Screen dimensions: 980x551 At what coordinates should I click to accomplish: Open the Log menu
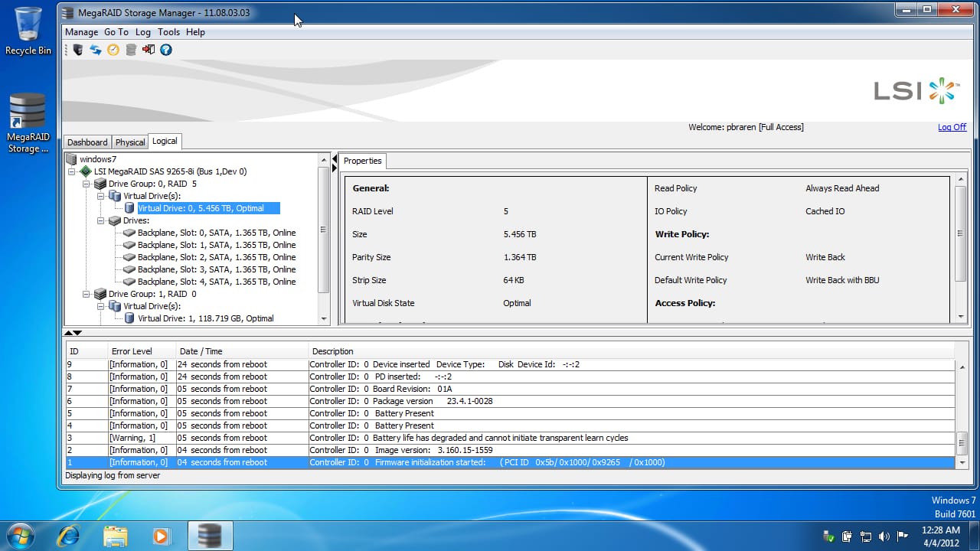(143, 32)
